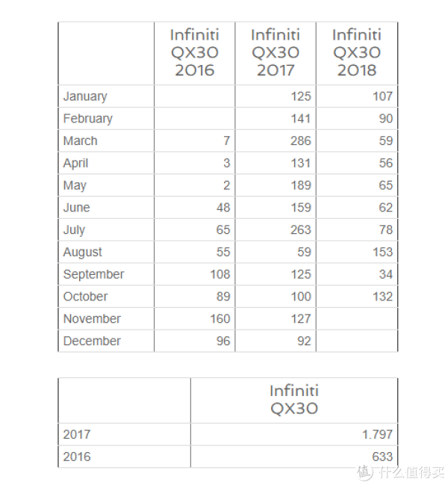
Task: Click the January 2017 value 125
Action: pyautogui.click(x=301, y=96)
